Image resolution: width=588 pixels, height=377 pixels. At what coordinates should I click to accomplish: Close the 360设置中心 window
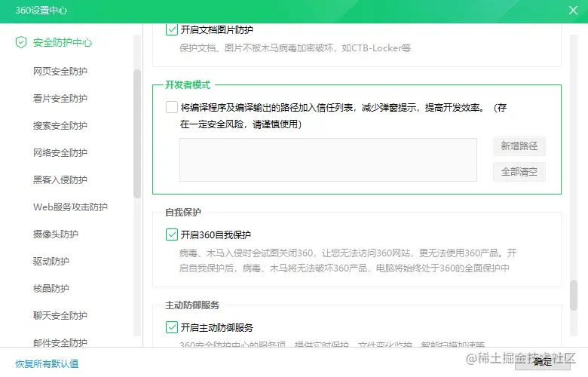click(573, 10)
